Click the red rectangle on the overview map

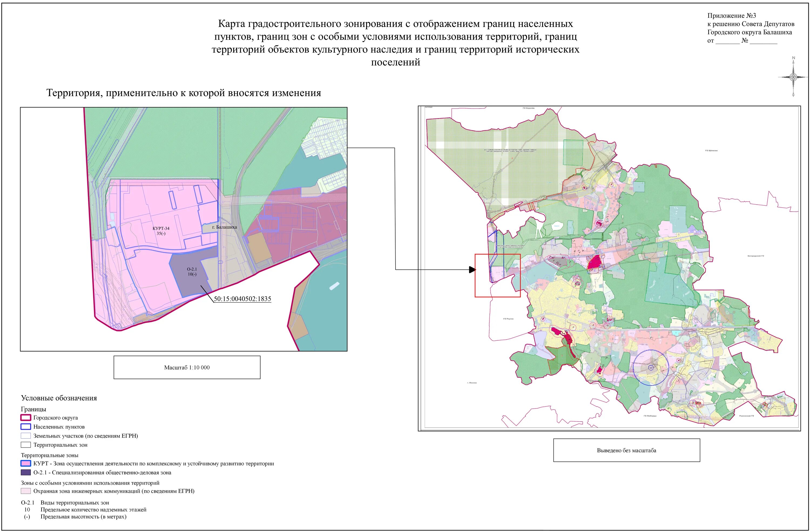(498, 276)
